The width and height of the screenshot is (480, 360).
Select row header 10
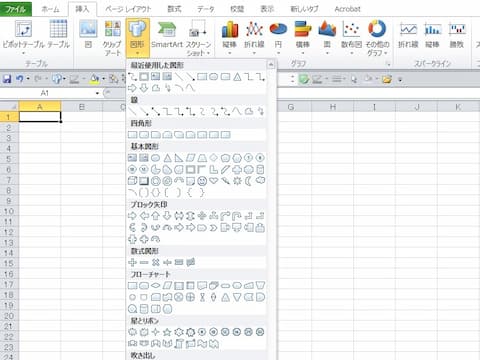tap(9, 211)
